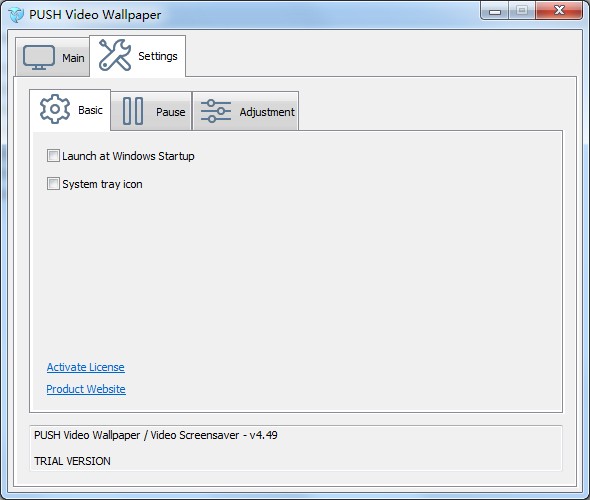
Task: Click the monitor icon on the Main tab
Action: 39,58
